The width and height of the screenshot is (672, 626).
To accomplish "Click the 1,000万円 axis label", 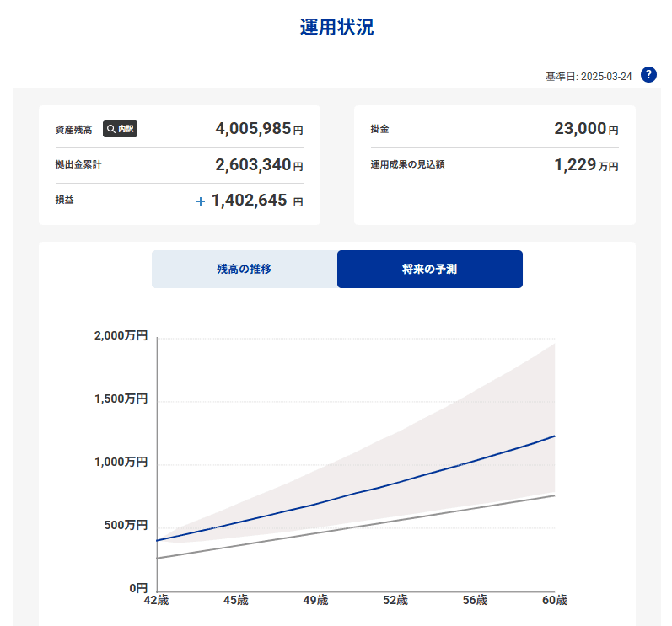I will click(x=121, y=462).
